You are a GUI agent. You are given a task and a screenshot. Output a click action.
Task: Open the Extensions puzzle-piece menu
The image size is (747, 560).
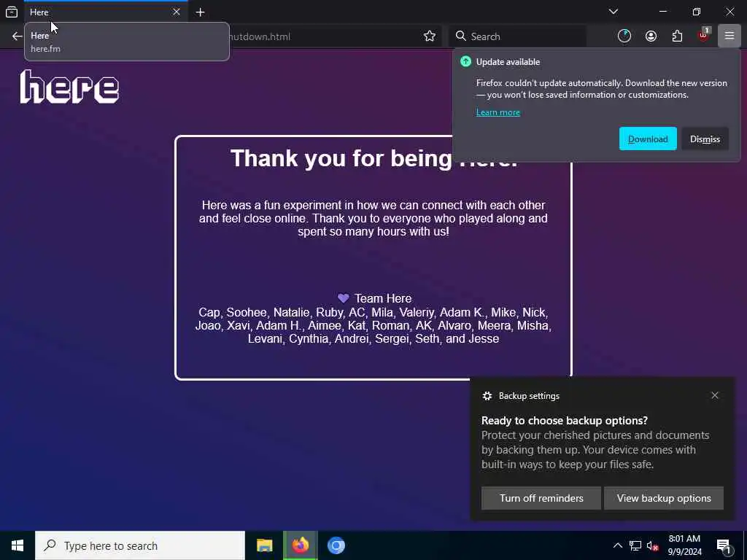tap(677, 36)
